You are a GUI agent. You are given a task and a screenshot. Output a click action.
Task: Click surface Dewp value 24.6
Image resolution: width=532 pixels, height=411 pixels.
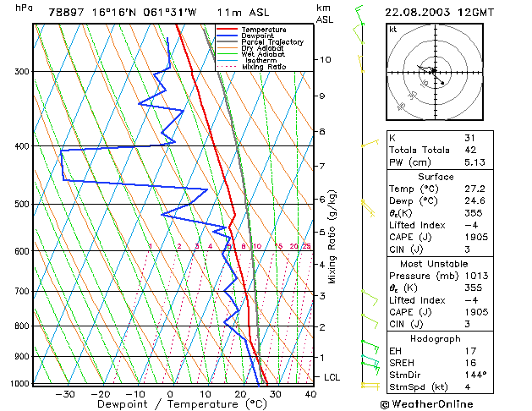[474, 200]
